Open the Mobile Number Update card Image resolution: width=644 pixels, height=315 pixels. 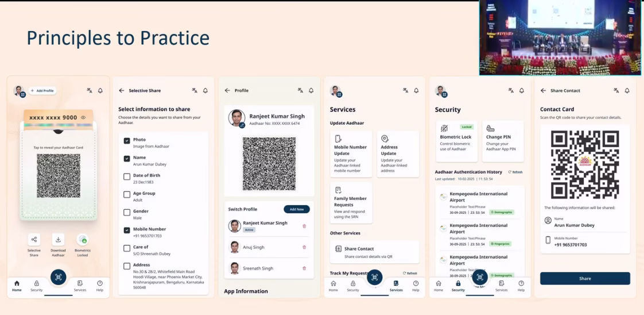click(x=351, y=153)
